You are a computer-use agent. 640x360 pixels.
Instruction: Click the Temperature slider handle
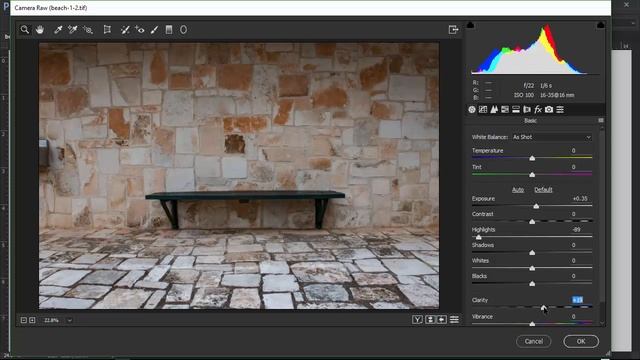pyautogui.click(x=532, y=158)
